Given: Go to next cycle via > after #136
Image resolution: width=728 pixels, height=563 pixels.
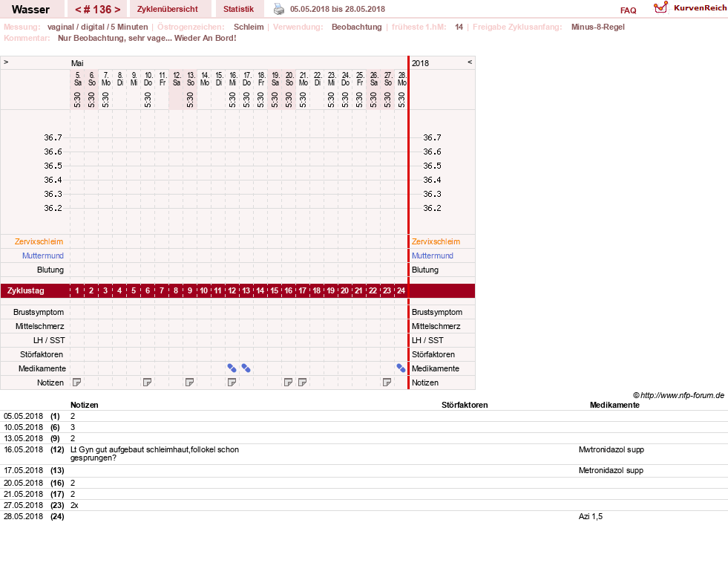Looking at the screenshot, I should point(117,10).
